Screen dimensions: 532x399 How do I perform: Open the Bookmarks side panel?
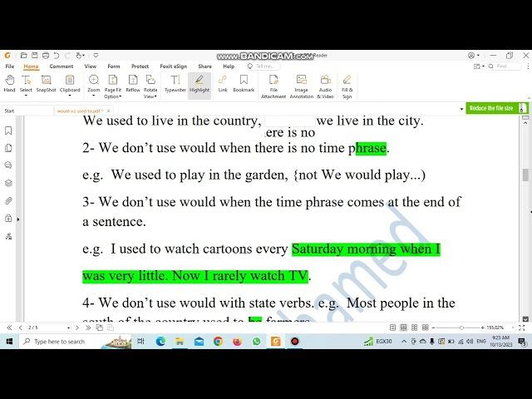[x=8, y=131]
